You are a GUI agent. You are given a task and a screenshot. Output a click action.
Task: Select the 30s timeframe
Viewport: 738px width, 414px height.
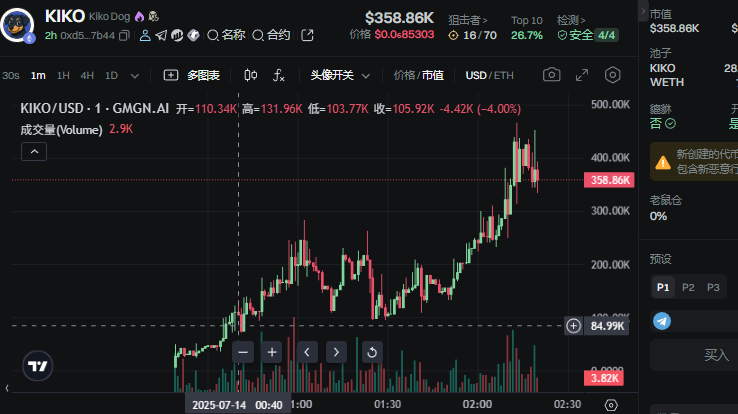coord(11,76)
